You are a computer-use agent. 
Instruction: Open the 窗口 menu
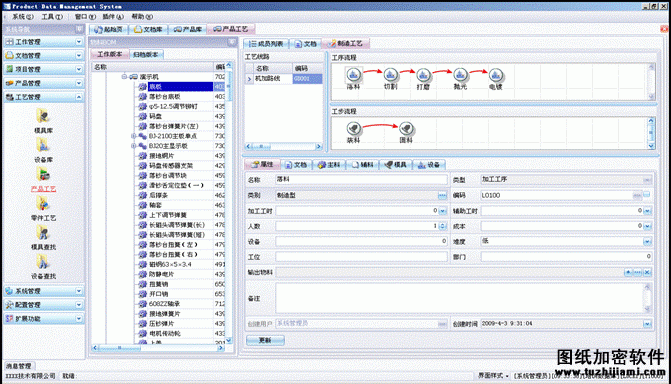(85, 17)
